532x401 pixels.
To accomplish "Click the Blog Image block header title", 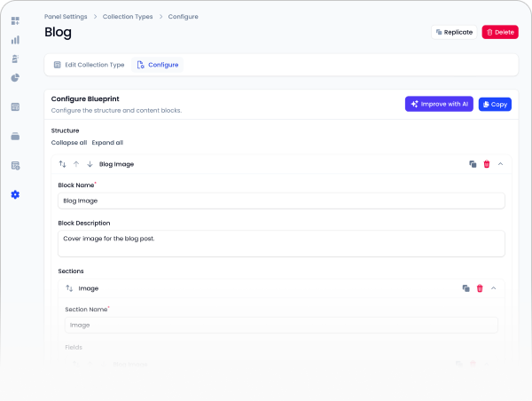I will tap(116, 164).
